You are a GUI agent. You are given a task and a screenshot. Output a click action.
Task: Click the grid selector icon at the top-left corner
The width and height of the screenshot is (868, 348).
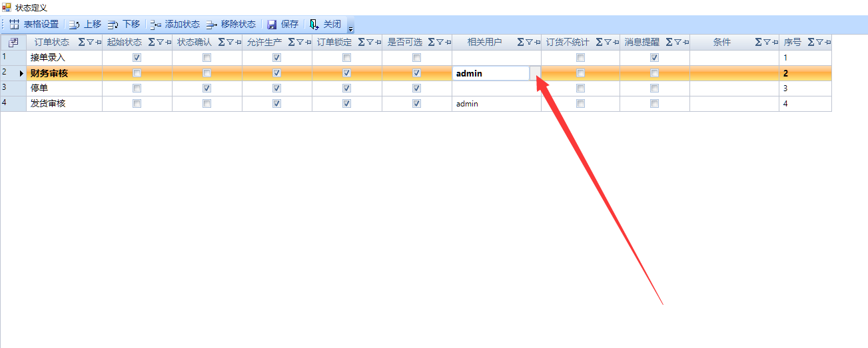coord(13,43)
